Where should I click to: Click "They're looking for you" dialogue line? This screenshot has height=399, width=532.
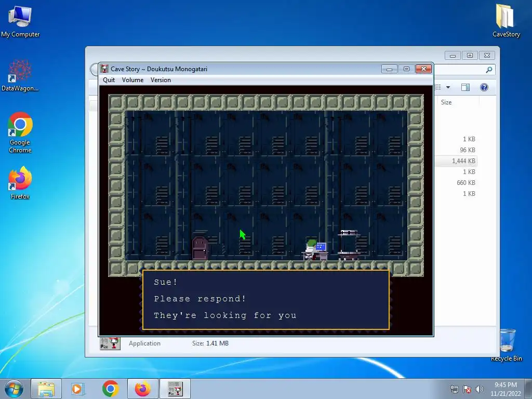[x=225, y=315]
